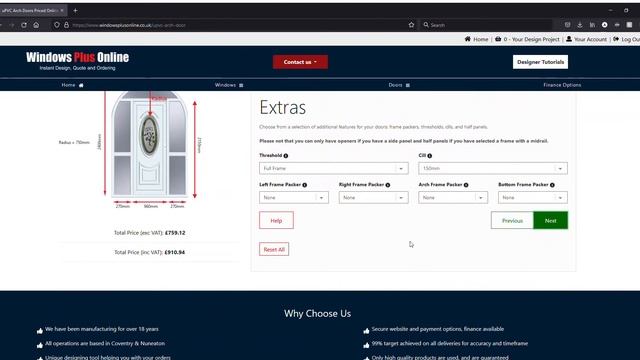
Task: Click the Threshold info icon
Action: [x=286, y=156]
